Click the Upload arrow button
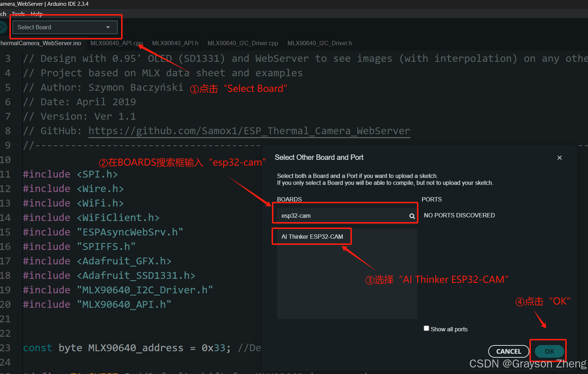Screen dimensions: 588x374 point(3,27)
